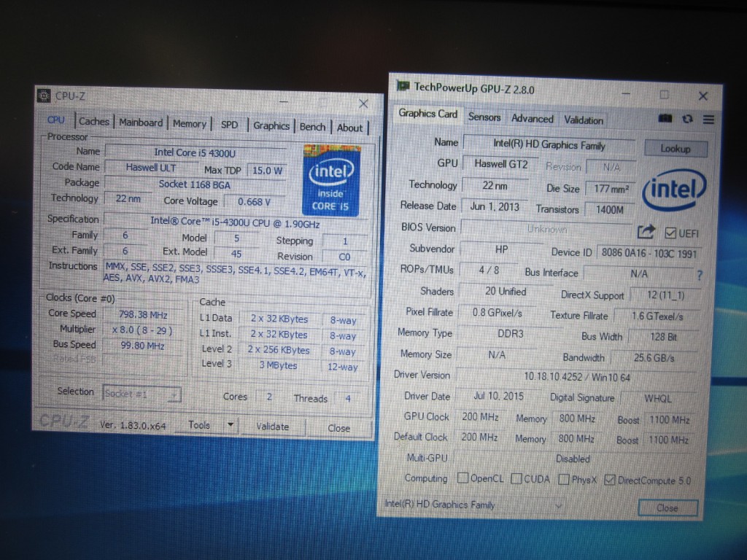Click the Driver Date value Jul 10, 2015
This screenshot has height=560, width=747.
498,396
